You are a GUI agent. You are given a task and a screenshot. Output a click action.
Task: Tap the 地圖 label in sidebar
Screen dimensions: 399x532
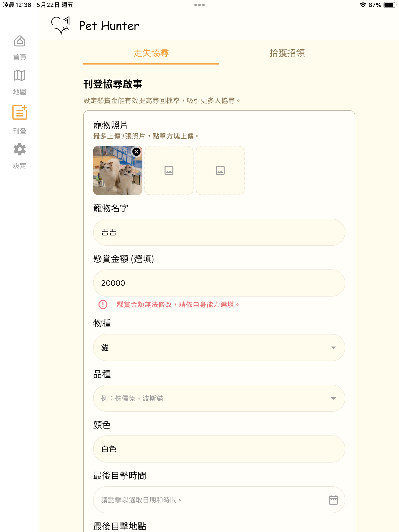pos(20,92)
